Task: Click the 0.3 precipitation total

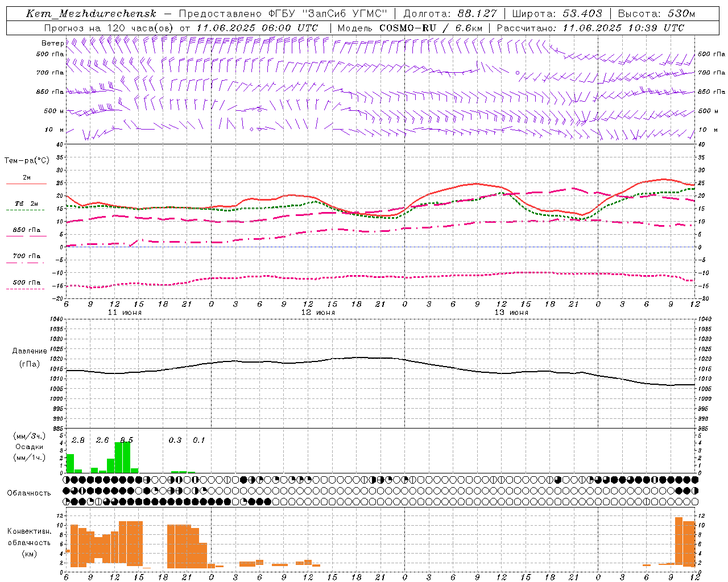Action: tap(175, 440)
